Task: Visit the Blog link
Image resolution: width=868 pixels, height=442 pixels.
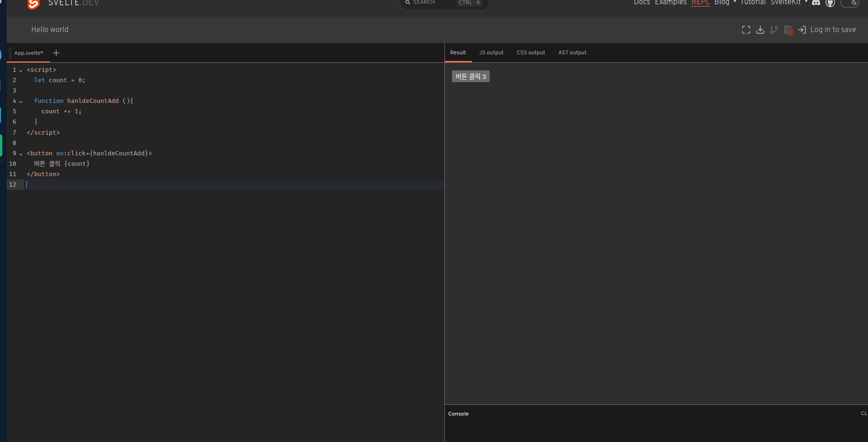Action: click(722, 2)
